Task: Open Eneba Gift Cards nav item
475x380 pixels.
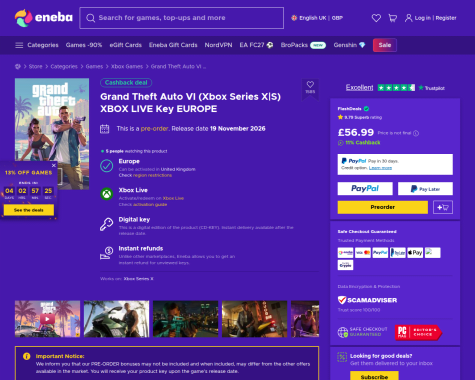Action: tap(173, 45)
